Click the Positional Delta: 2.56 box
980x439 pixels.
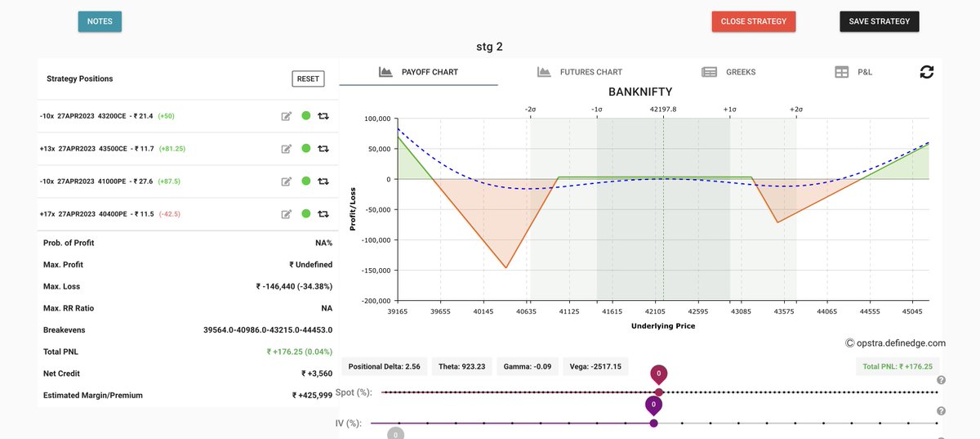coord(384,366)
